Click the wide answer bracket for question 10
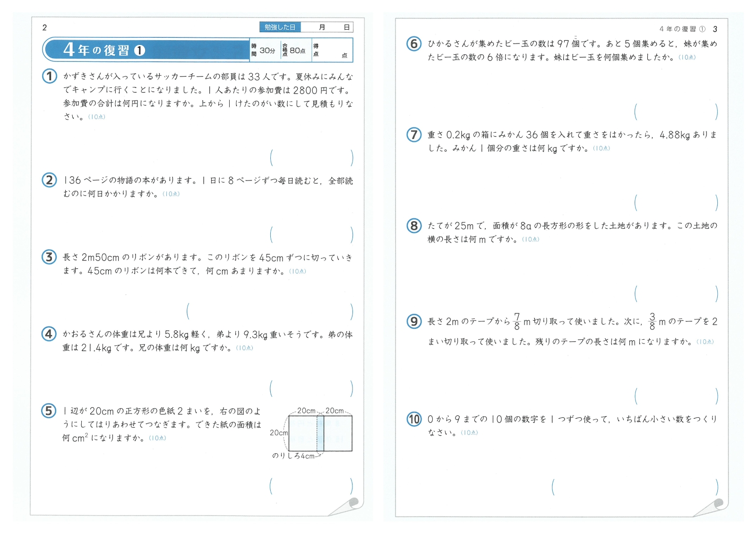This screenshot has width=756, height=534. tap(635, 487)
